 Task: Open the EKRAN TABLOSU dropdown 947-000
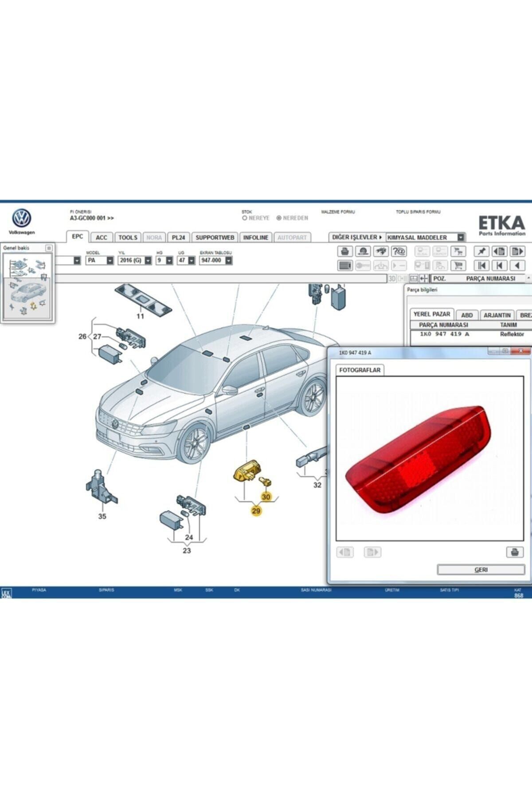216,260
